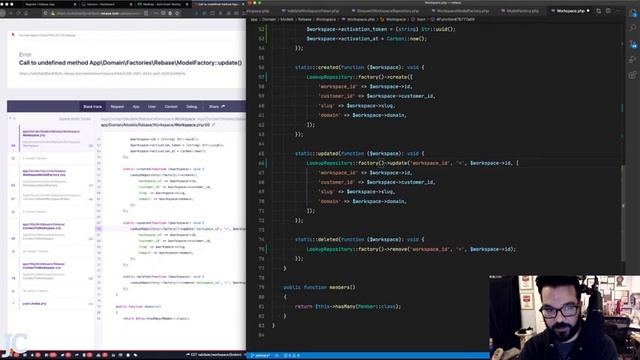Click the Share button in Ignition
The height and width of the screenshot is (360, 640).
tap(217, 107)
